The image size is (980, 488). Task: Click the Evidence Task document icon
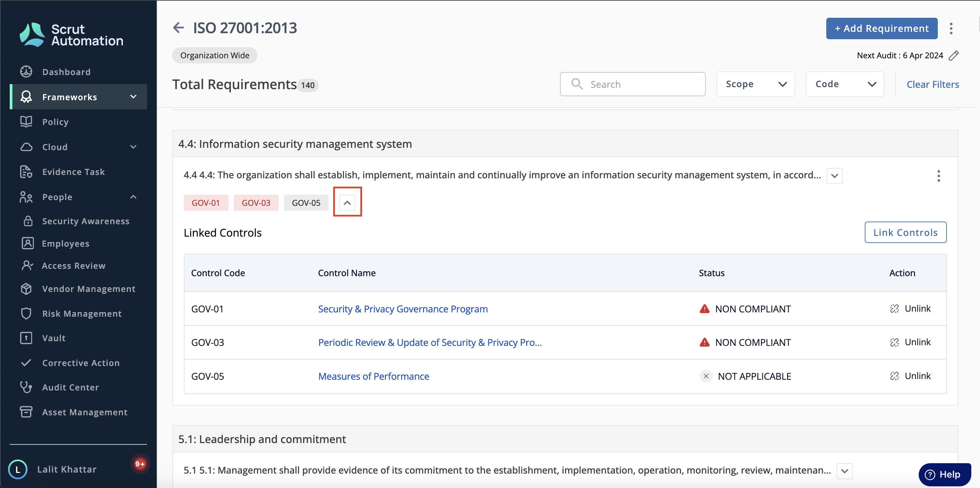point(26,172)
